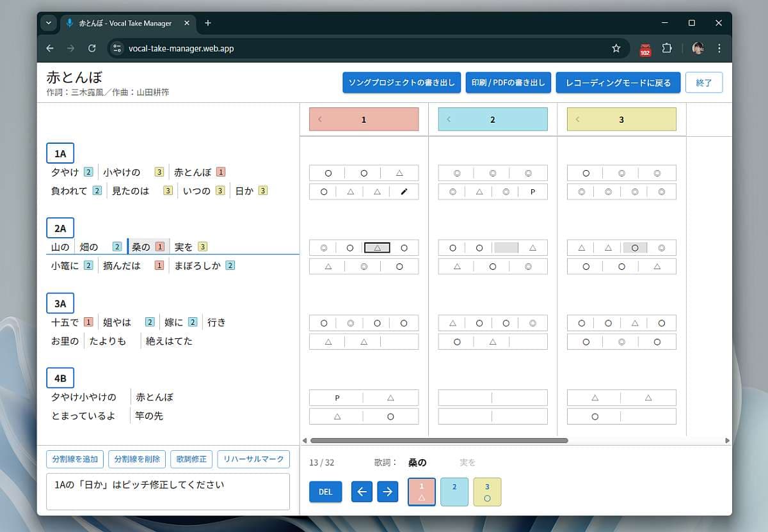Image resolution: width=768 pixels, height=532 pixels.
Task: Click the horizontal scrollbar under the take grid
Action: [x=439, y=441]
